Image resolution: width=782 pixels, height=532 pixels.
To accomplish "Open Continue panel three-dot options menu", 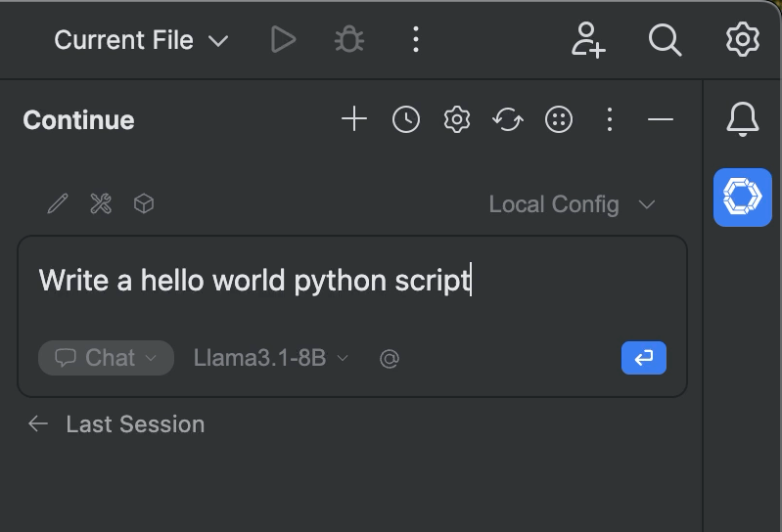I will click(x=610, y=119).
